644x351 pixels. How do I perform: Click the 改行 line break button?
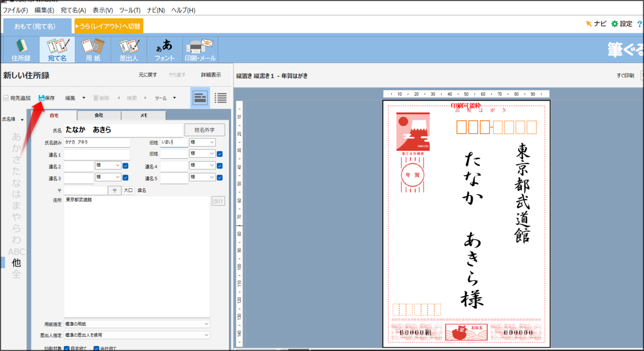218,201
